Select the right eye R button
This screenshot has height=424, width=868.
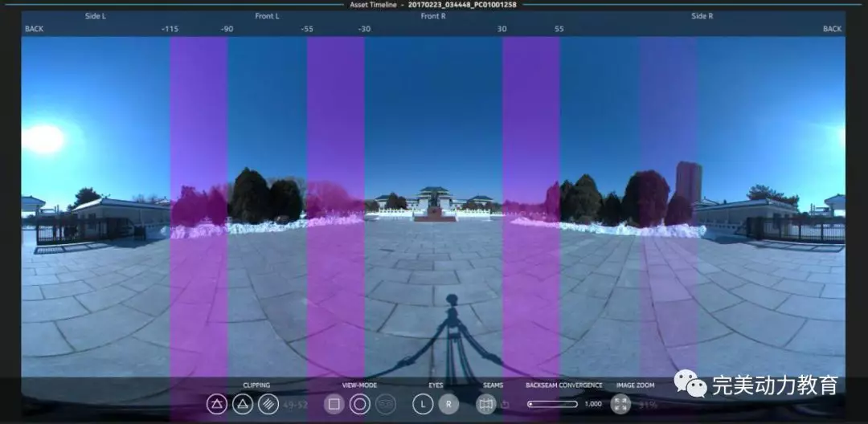tap(448, 404)
